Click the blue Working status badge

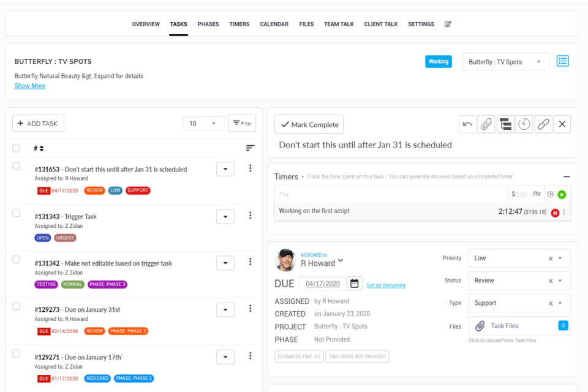click(439, 61)
